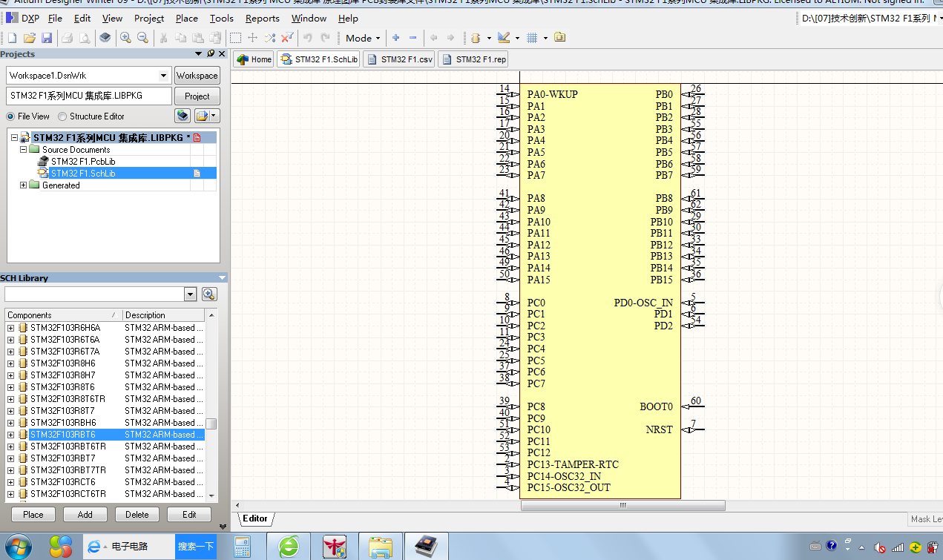
Task: Open the Reports menu
Action: pyautogui.click(x=262, y=18)
